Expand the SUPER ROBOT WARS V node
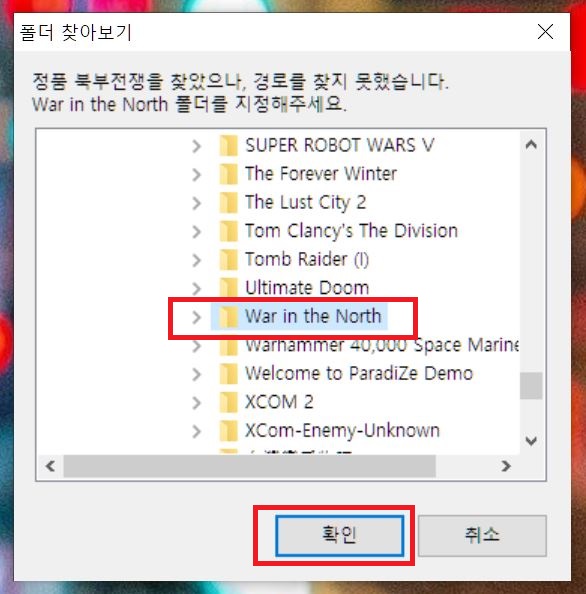586x594 pixels. tap(196, 146)
